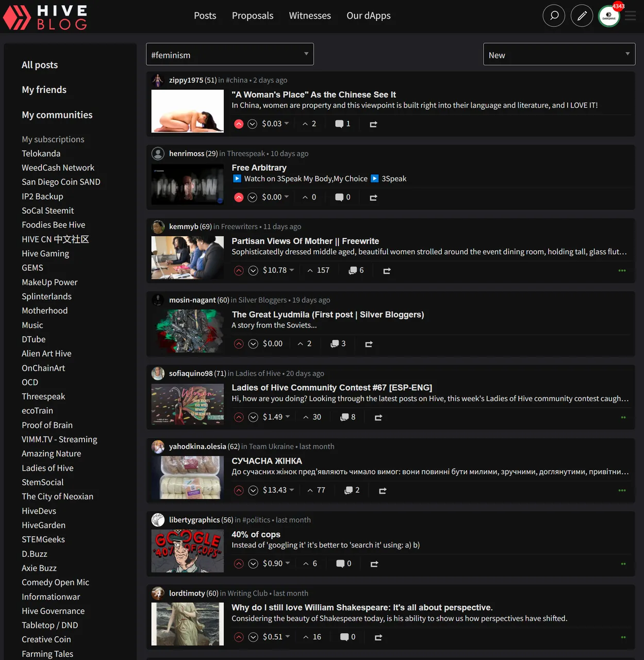Reblog Partisan Views Of Mother post
The width and height of the screenshot is (644, 660).
tap(387, 270)
